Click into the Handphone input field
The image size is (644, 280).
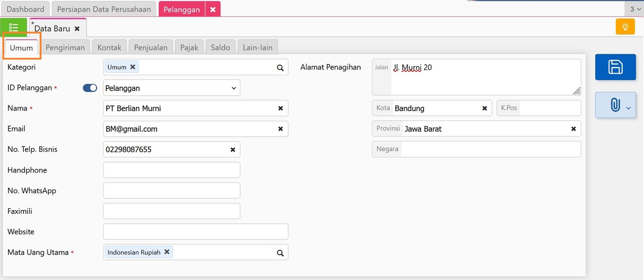[x=171, y=170]
